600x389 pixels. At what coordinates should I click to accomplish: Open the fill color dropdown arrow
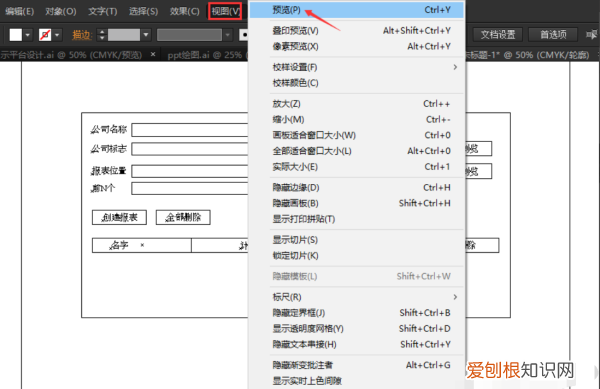click(x=28, y=35)
